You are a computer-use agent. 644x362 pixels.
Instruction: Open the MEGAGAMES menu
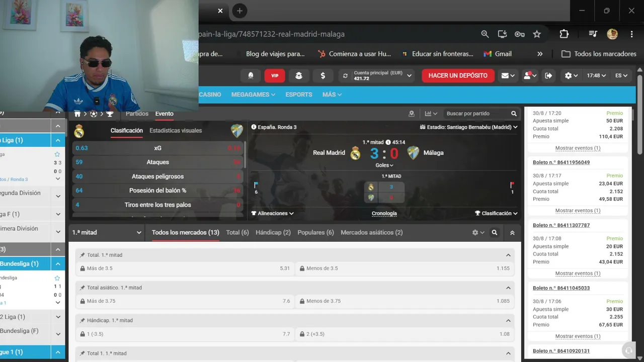click(x=253, y=95)
